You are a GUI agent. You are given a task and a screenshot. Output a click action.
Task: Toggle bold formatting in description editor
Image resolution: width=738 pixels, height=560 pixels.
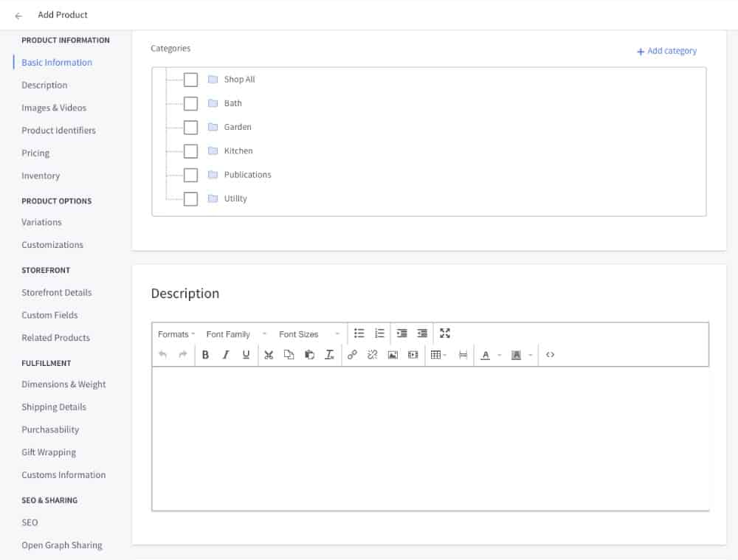tap(205, 355)
